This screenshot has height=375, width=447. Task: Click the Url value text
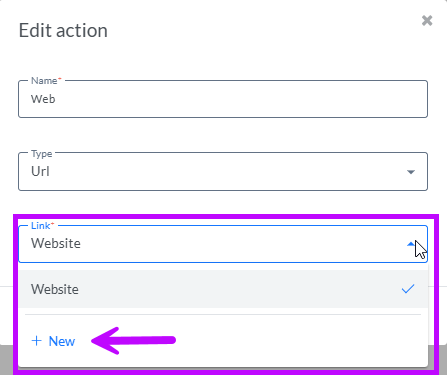(40, 171)
